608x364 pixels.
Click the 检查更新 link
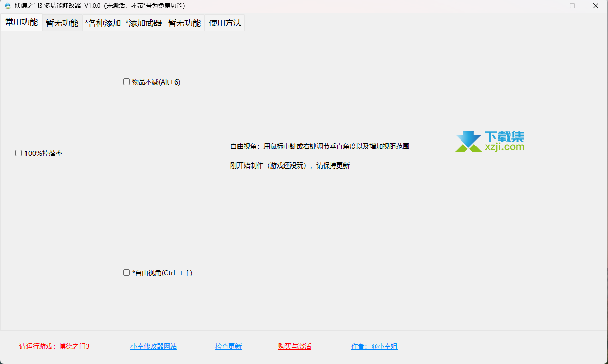click(x=228, y=347)
